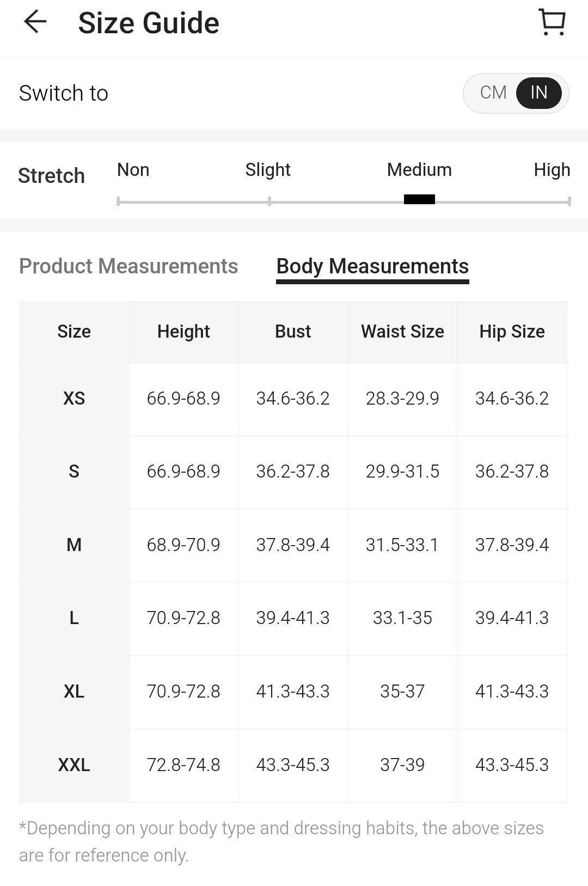The width and height of the screenshot is (588, 886).
Task: Tap the back arrow icon
Action: click(35, 22)
